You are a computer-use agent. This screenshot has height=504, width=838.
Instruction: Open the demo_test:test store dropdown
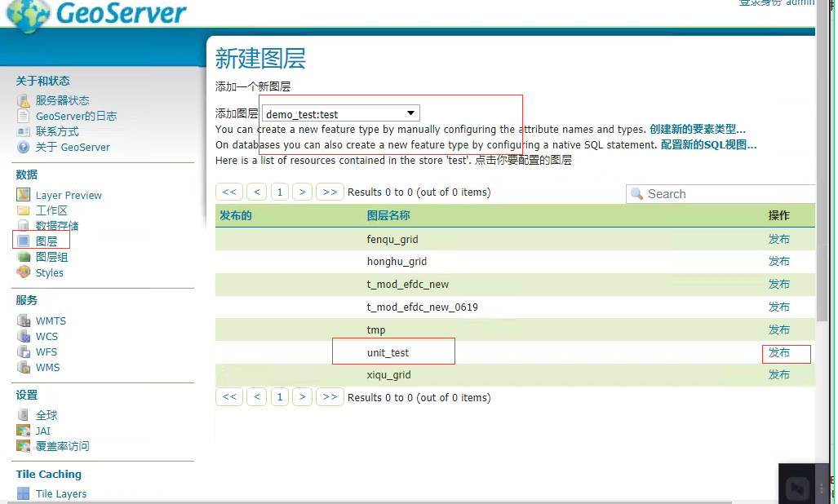point(341,114)
